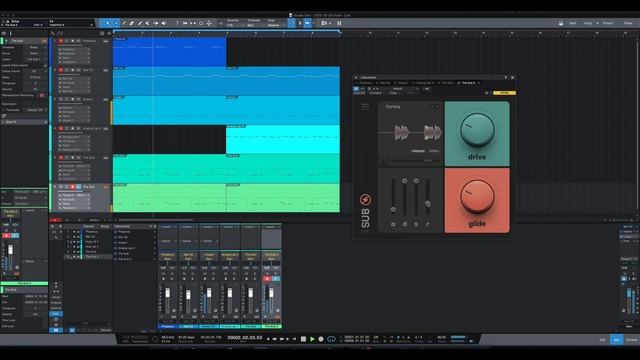The height and width of the screenshot is (360, 640).
Task: Click the Retrospective Recording red button
Action: coord(42,95)
